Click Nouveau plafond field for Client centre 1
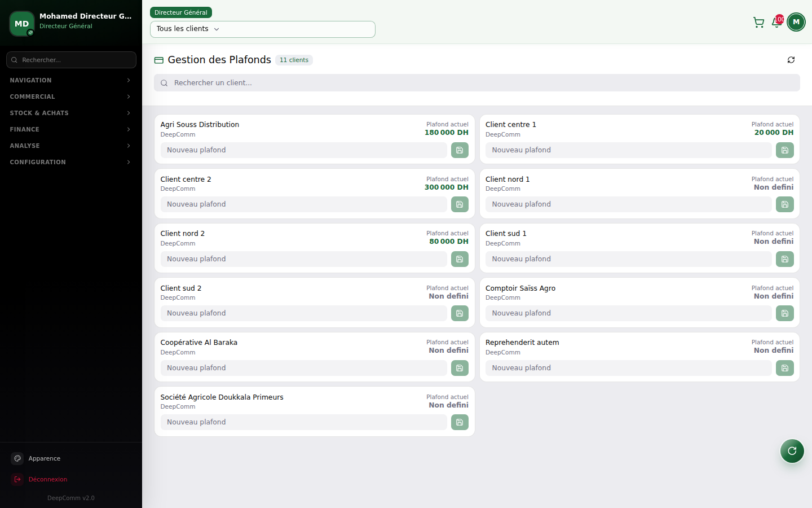Image resolution: width=812 pixels, height=508 pixels. [629, 150]
